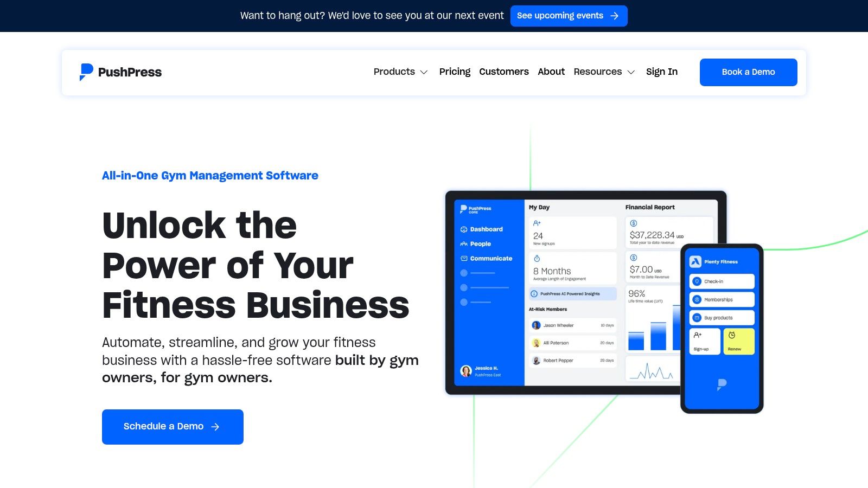
Task: Click Alli Paterson's avatar
Action: coord(536,343)
